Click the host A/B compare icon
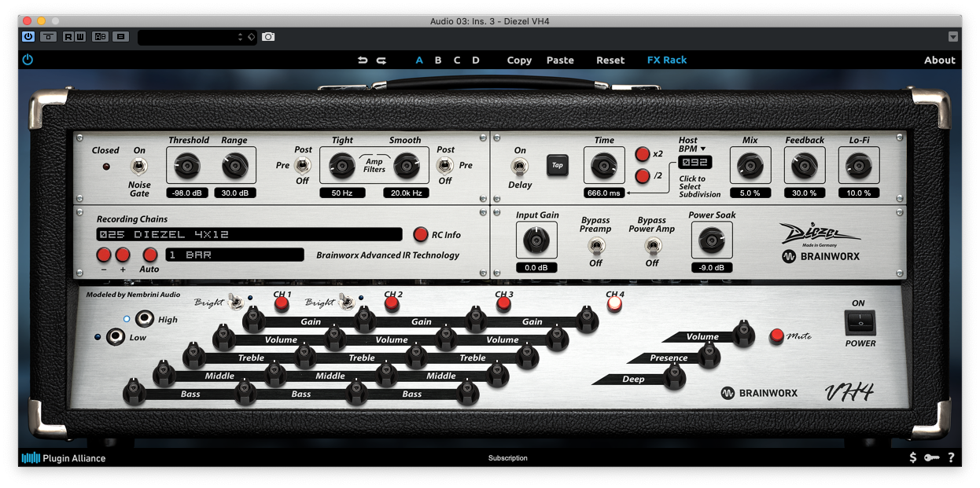Viewport: 980px width, 488px height. 100,37
